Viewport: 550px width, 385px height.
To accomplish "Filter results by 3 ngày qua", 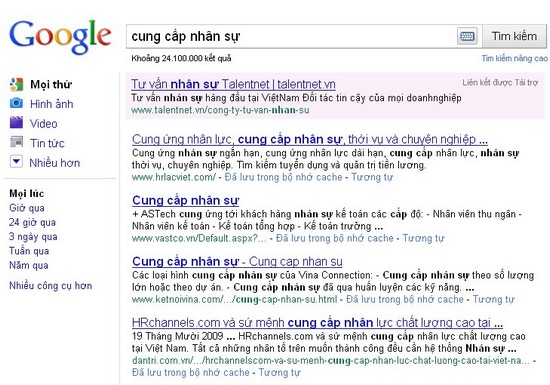I will (33, 237).
